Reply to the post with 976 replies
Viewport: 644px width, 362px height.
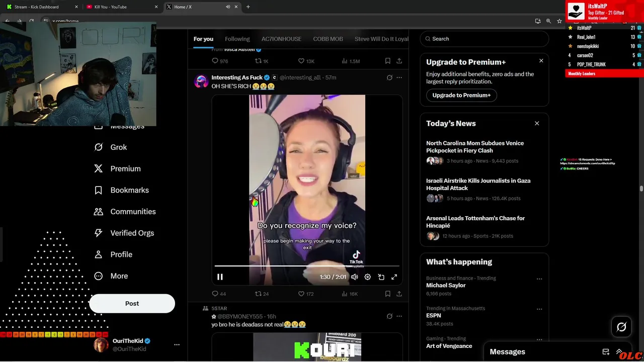click(x=220, y=61)
